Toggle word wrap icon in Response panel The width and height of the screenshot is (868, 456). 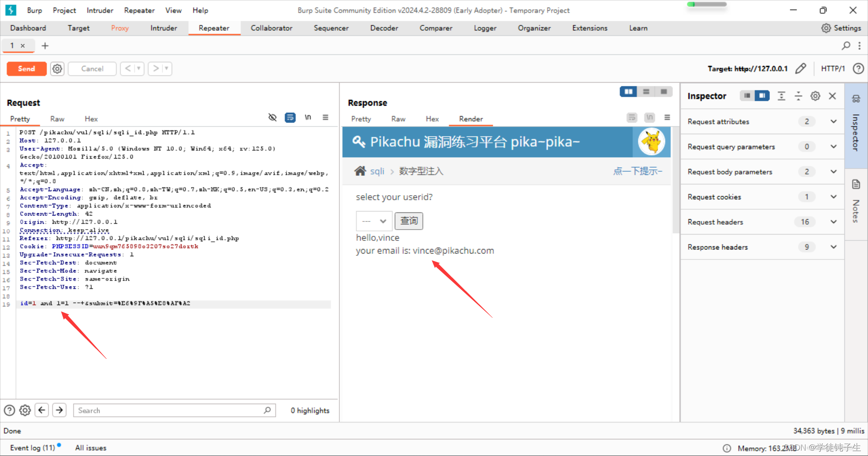[632, 118]
